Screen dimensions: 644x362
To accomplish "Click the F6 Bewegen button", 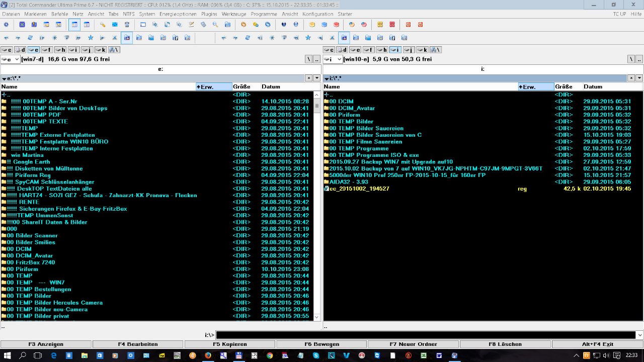I will [321, 344].
